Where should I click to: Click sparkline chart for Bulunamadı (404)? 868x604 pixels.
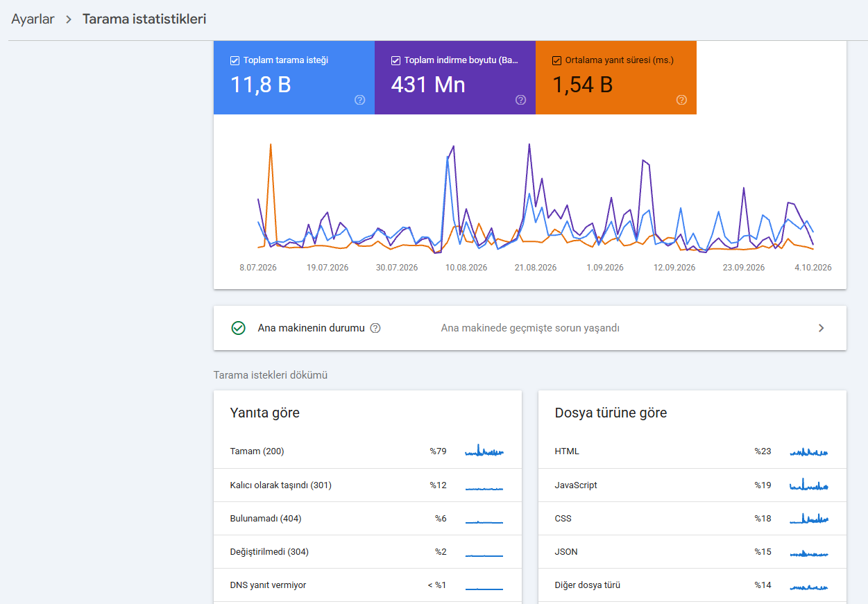tap(484, 521)
